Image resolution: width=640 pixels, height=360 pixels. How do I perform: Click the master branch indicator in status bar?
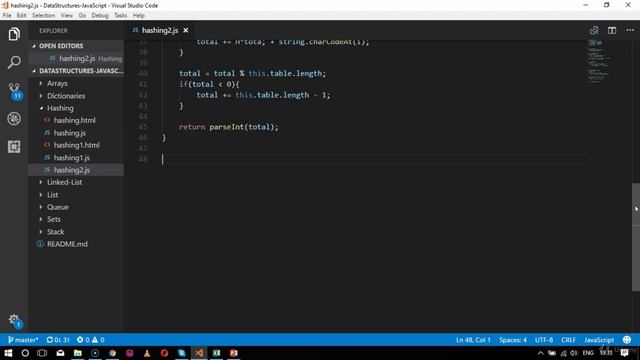click(23, 340)
